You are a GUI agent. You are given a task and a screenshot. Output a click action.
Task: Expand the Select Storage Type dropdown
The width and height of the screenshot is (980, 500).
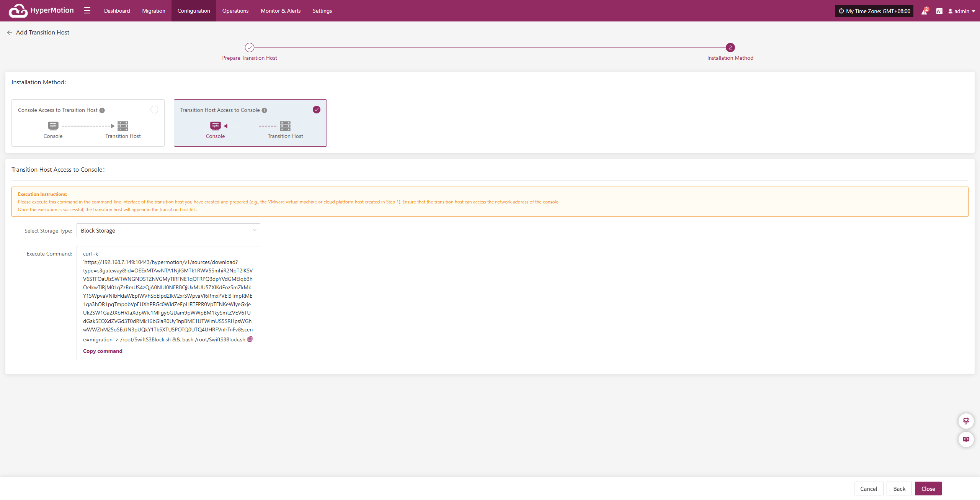pyautogui.click(x=168, y=230)
